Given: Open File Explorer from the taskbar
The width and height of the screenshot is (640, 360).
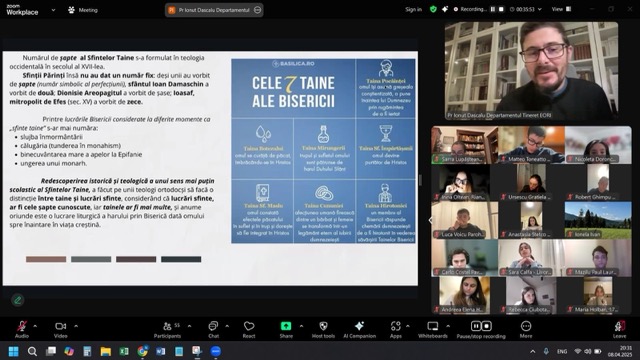Looking at the screenshot, I should pyautogui.click(x=106, y=351).
